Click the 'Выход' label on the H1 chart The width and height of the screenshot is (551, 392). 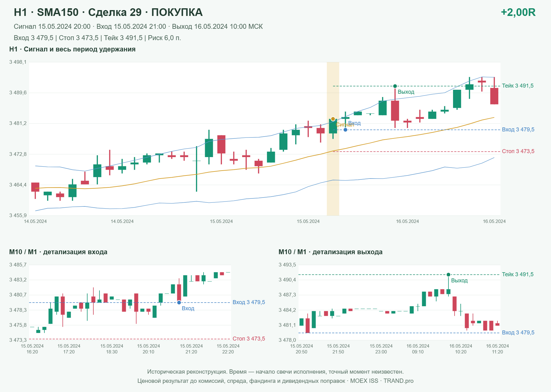(x=406, y=92)
